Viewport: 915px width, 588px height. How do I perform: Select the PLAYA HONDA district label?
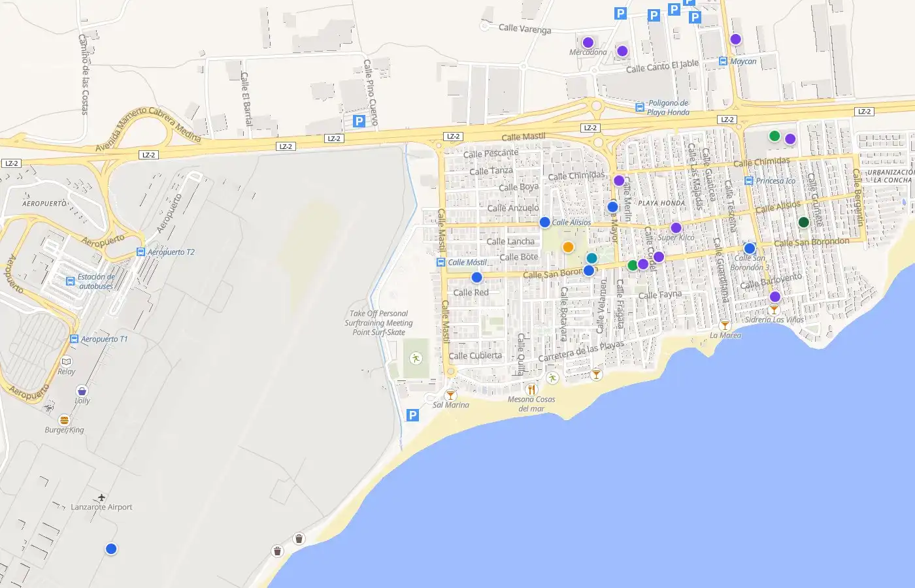pos(661,203)
